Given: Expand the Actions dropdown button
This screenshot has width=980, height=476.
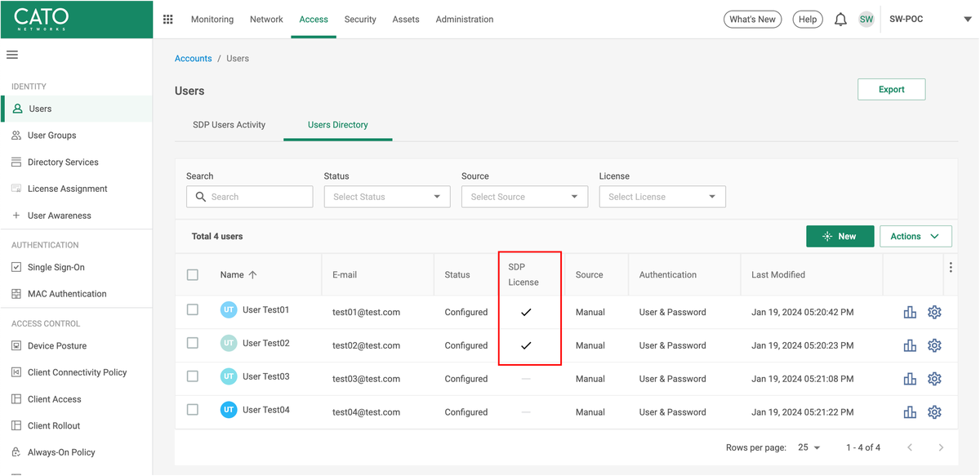Looking at the screenshot, I should pyautogui.click(x=915, y=236).
